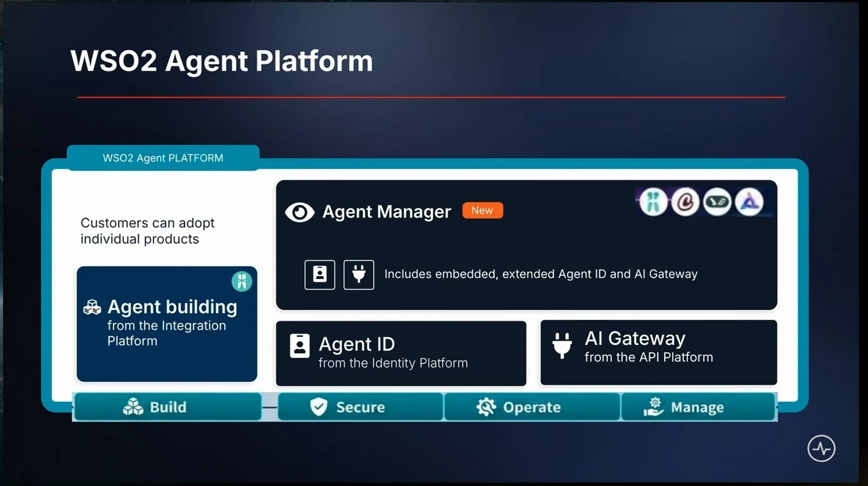Image resolution: width=868 pixels, height=486 pixels.
Task: Click the outlined ID badge icon in Agent Manager card
Action: tap(319, 275)
